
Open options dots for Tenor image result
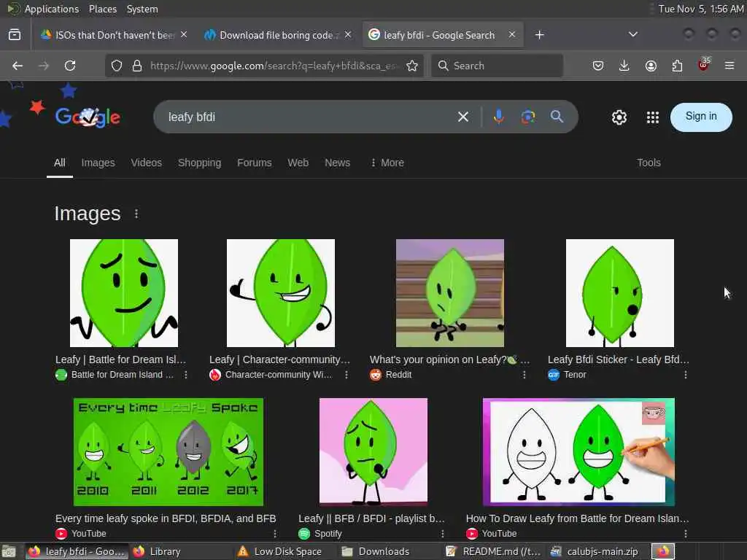(x=686, y=375)
